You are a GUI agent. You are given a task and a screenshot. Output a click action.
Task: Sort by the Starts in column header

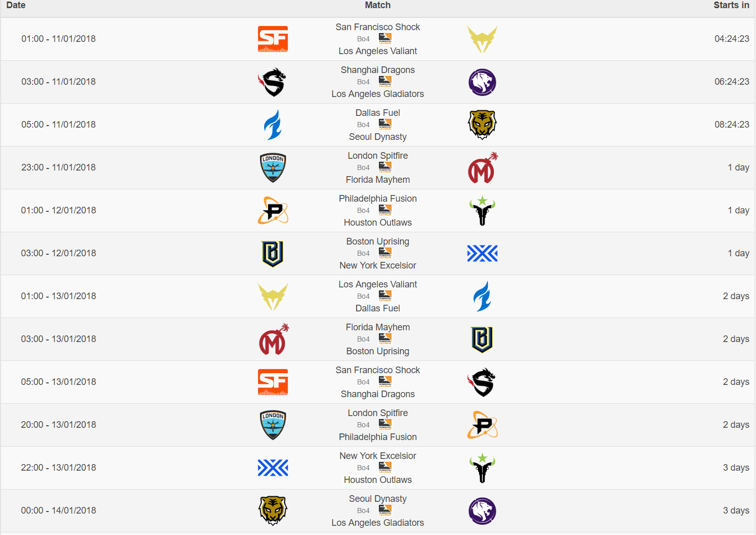[731, 5]
